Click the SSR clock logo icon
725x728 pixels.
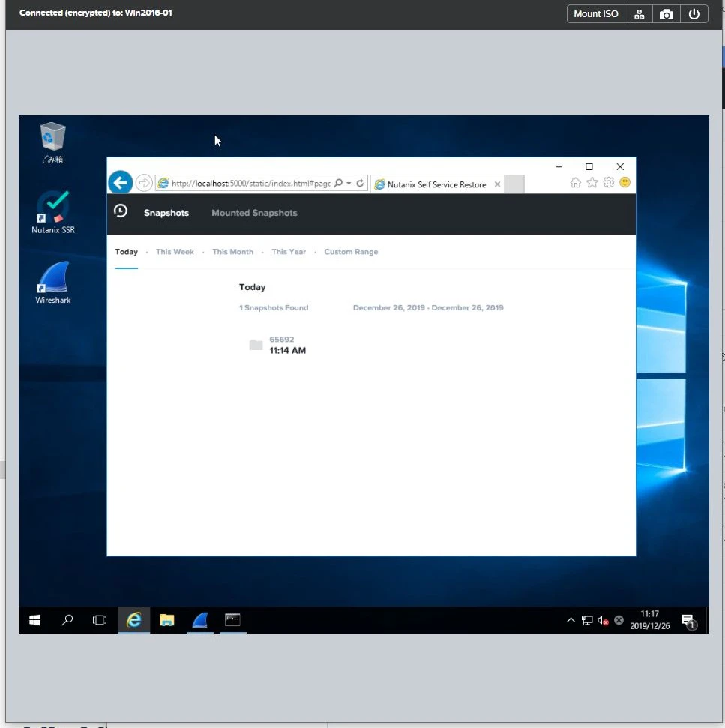click(121, 211)
